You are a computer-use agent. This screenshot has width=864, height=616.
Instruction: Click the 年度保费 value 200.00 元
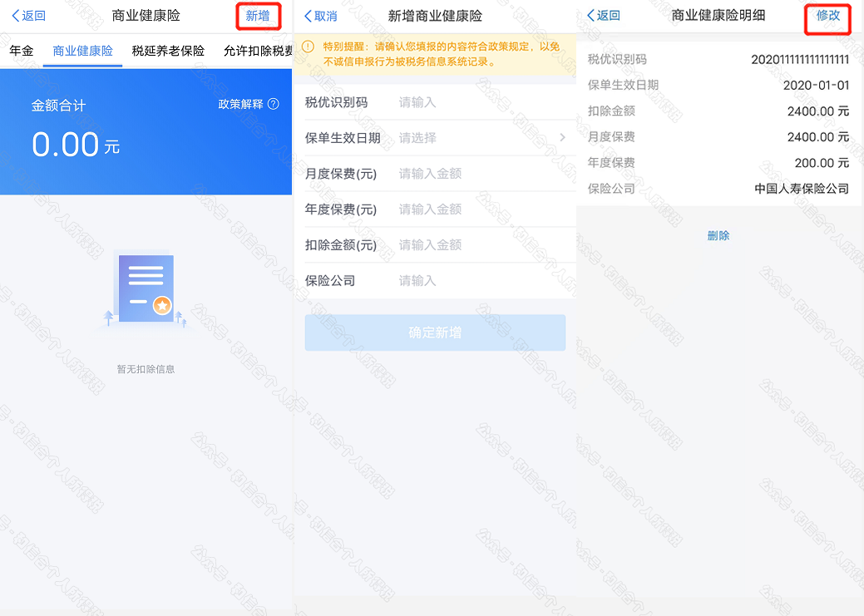[822, 163]
